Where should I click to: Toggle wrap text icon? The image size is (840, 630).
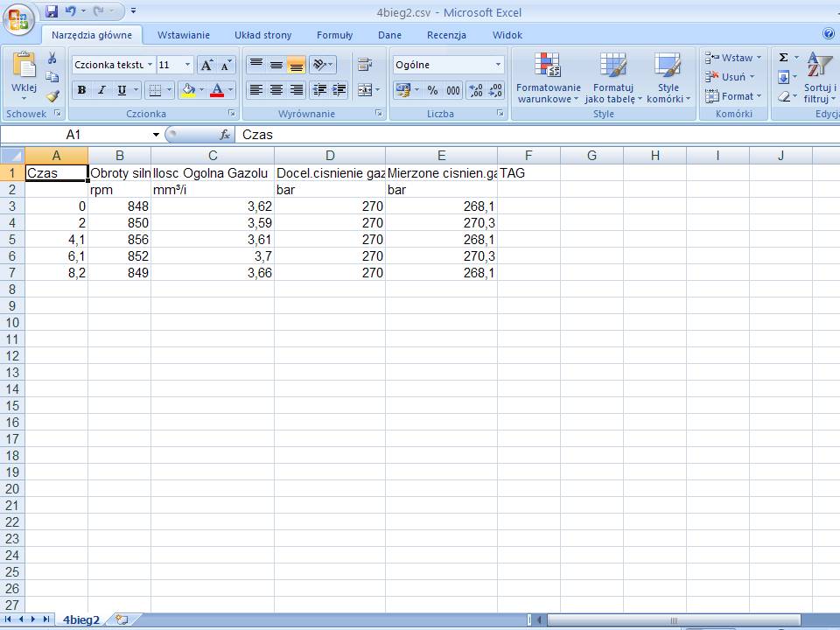[x=365, y=65]
